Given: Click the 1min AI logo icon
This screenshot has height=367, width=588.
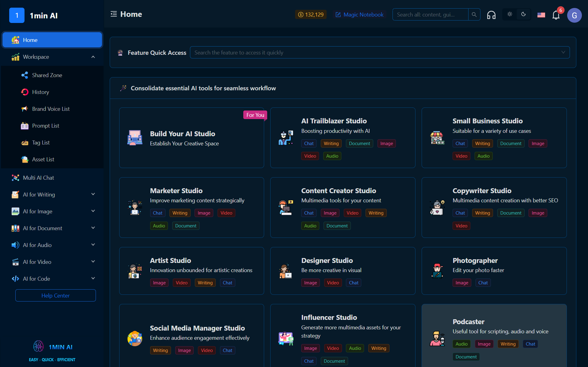Looking at the screenshot, I should (17, 15).
